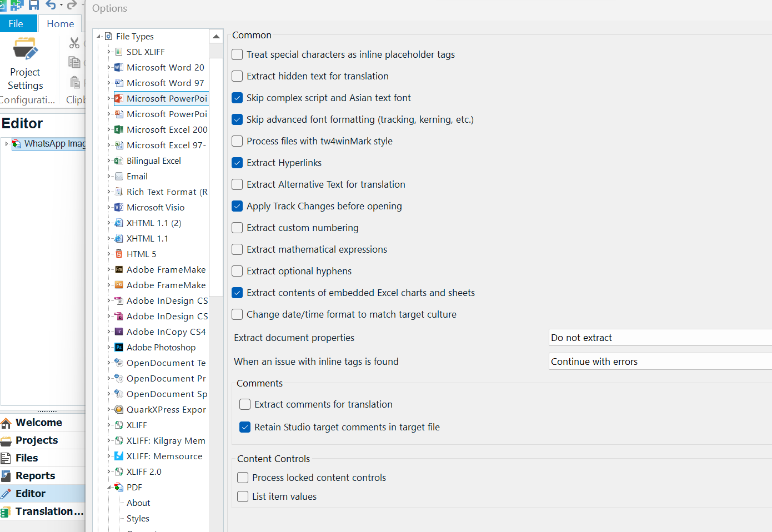Image resolution: width=772 pixels, height=532 pixels.
Task: Uncheck Skip advanced font formatting
Action: tap(237, 119)
